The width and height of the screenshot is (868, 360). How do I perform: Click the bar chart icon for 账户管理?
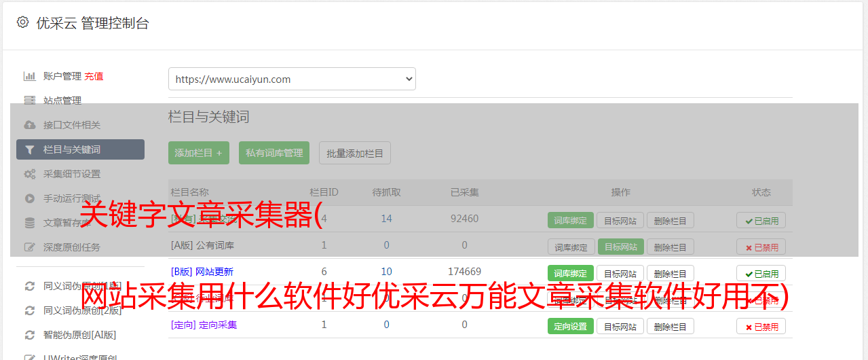click(x=29, y=76)
